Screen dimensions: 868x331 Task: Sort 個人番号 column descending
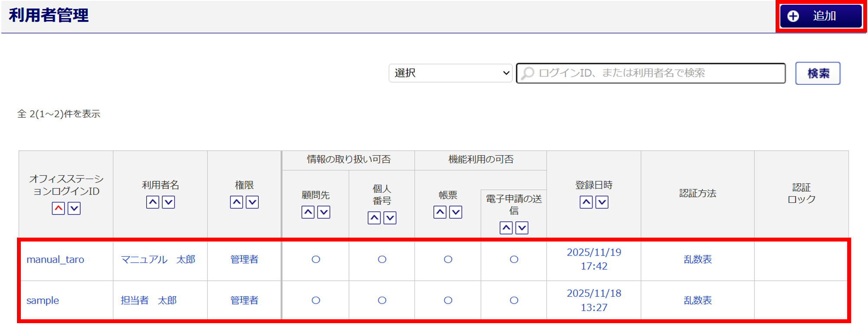(390, 218)
